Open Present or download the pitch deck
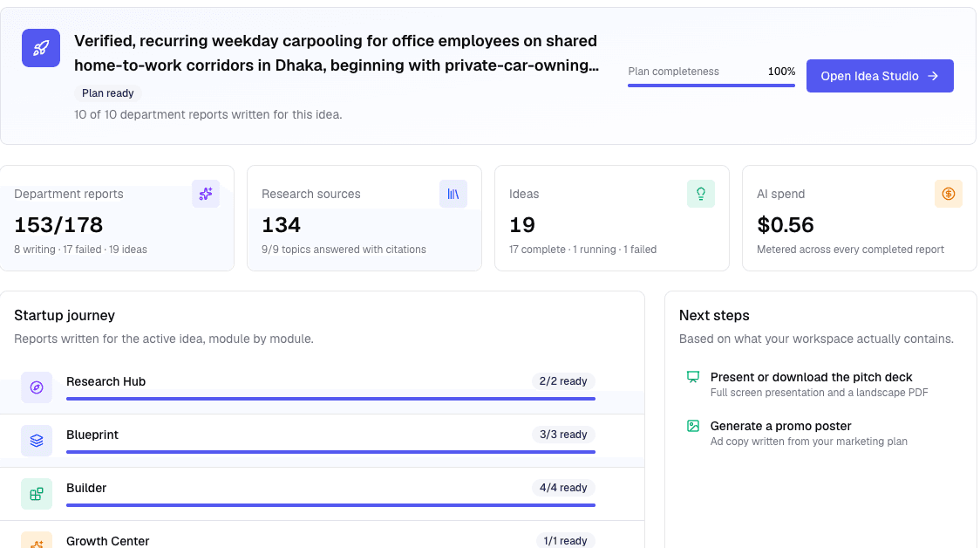The height and width of the screenshot is (548, 980). point(820,384)
